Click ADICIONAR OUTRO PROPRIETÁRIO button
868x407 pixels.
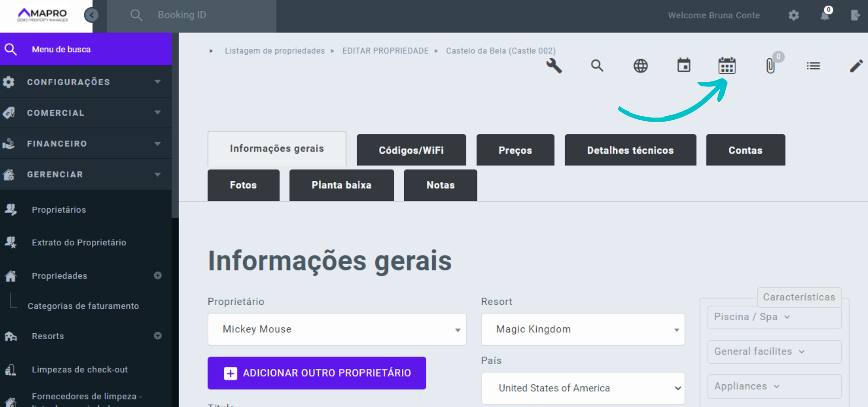(316, 373)
